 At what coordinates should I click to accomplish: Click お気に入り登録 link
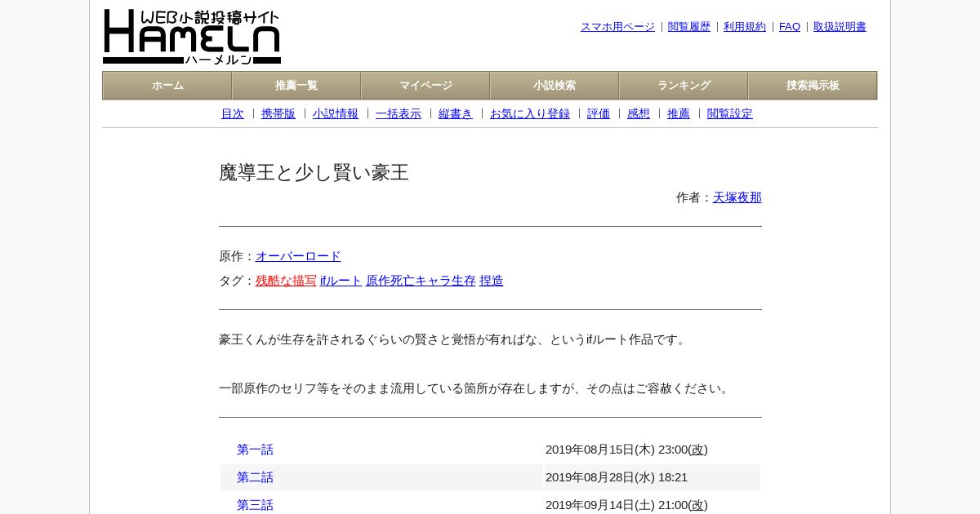pos(530,114)
